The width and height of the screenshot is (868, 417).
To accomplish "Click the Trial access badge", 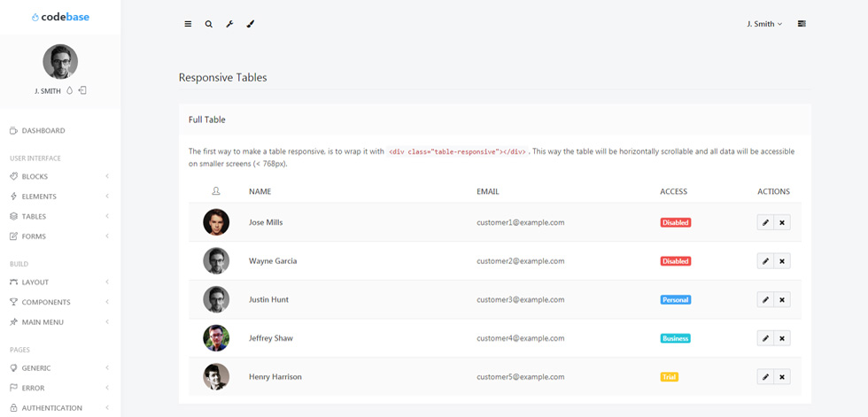I will tap(670, 377).
